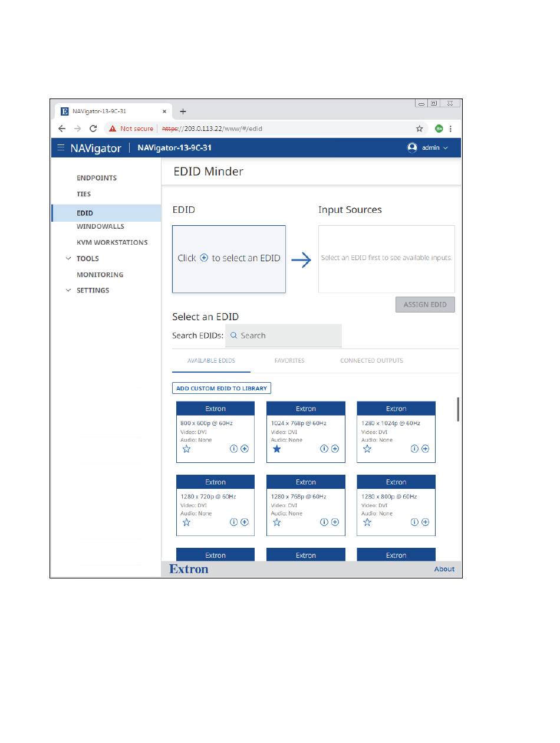Favorite the 800 x 600p EDID

tap(187, 449)
